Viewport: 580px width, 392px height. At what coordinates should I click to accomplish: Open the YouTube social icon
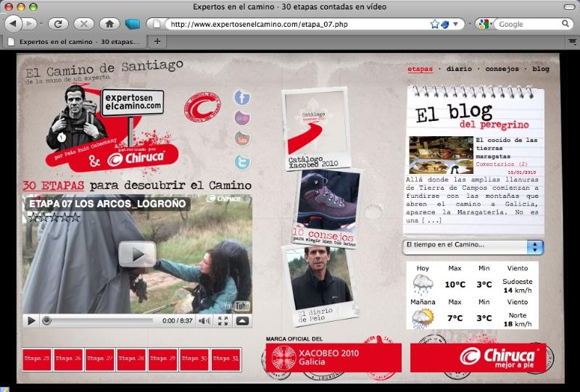[x=242, y=139]
